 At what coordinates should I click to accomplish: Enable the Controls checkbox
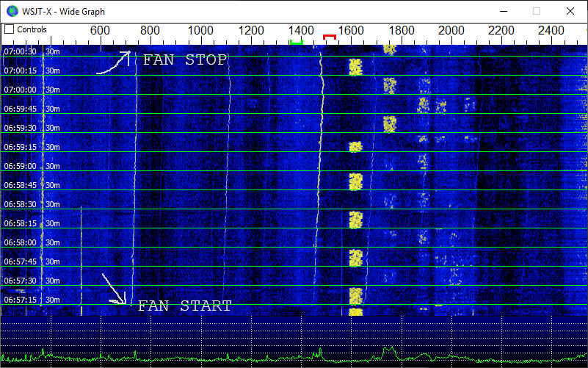click(x=10, y=29)
